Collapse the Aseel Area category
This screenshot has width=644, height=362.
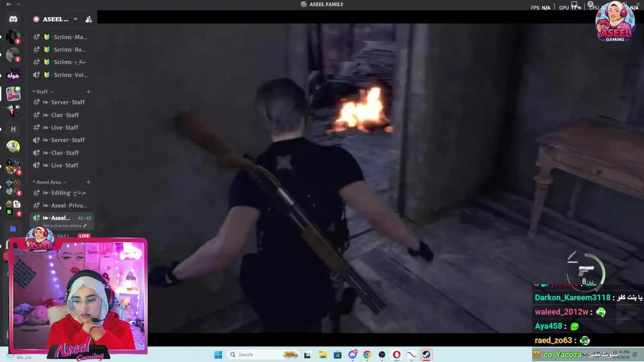coord(49,182)
